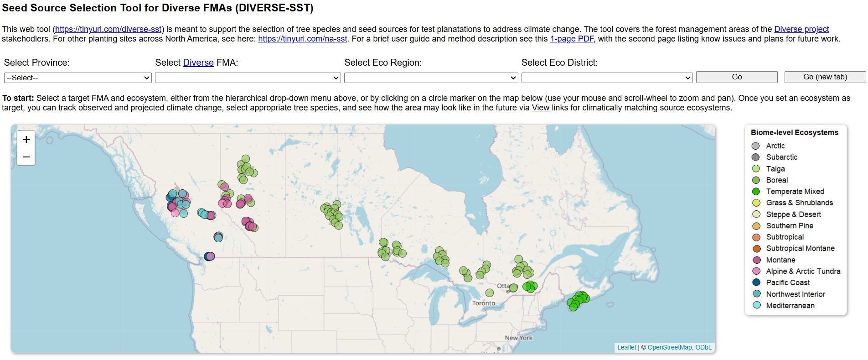Click the Pacific Coast legend color circle
Viewport: 868px width, 360px height.
click(756, 282)
